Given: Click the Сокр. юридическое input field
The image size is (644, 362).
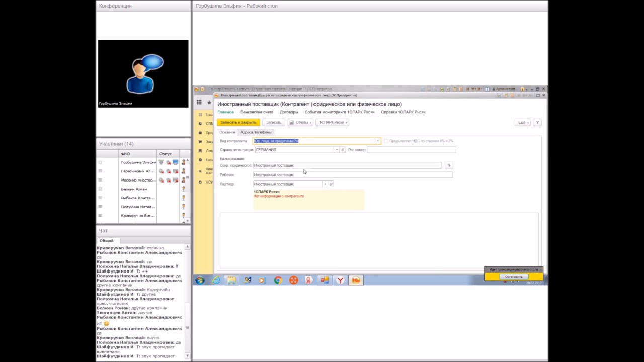Looking at the screenshot, I should [347, 165].
